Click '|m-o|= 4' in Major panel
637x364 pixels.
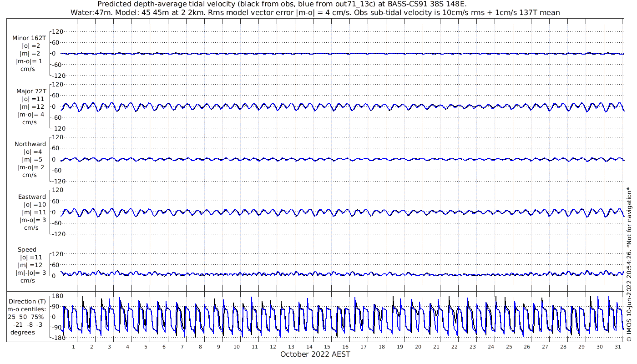(x=30, y=114)
